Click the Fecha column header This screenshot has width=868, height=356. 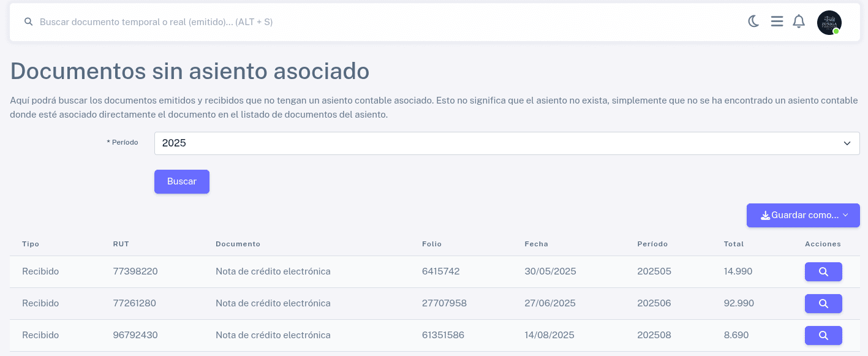point(536,244)
